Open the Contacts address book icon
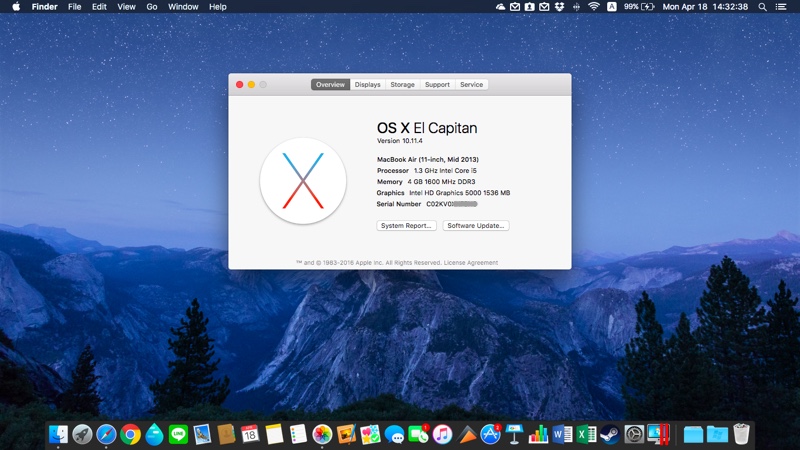Screen dimensions: 800x450 [x=226, y=435]
